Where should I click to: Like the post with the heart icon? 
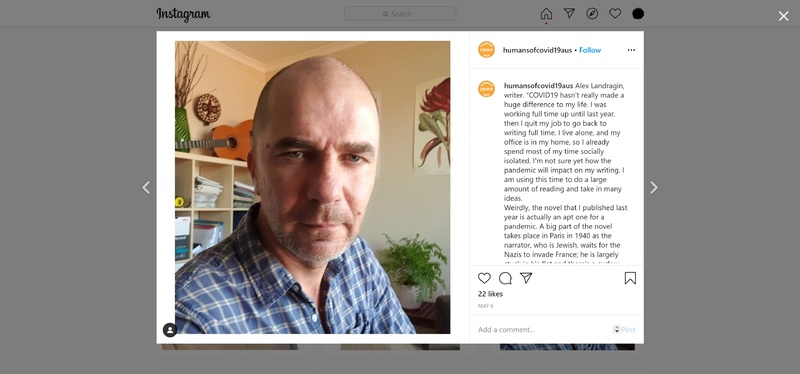[484, 278]
